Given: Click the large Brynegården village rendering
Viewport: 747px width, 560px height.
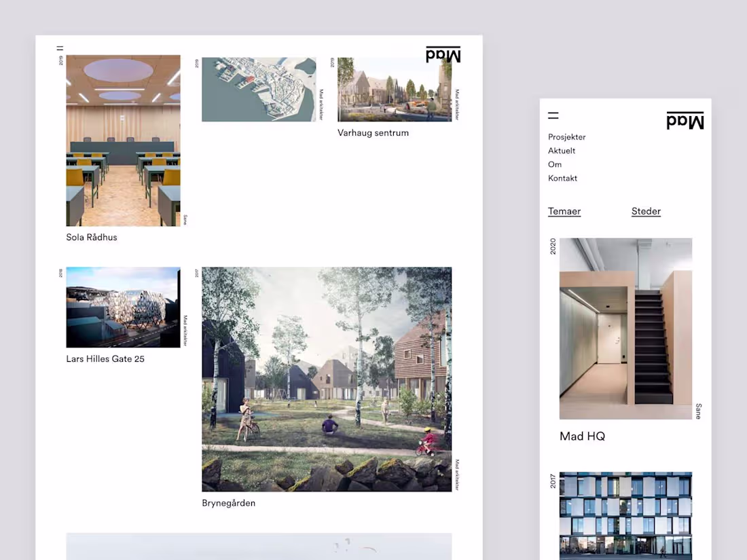Looking at the screenshot, I should [x=326, y=379].
